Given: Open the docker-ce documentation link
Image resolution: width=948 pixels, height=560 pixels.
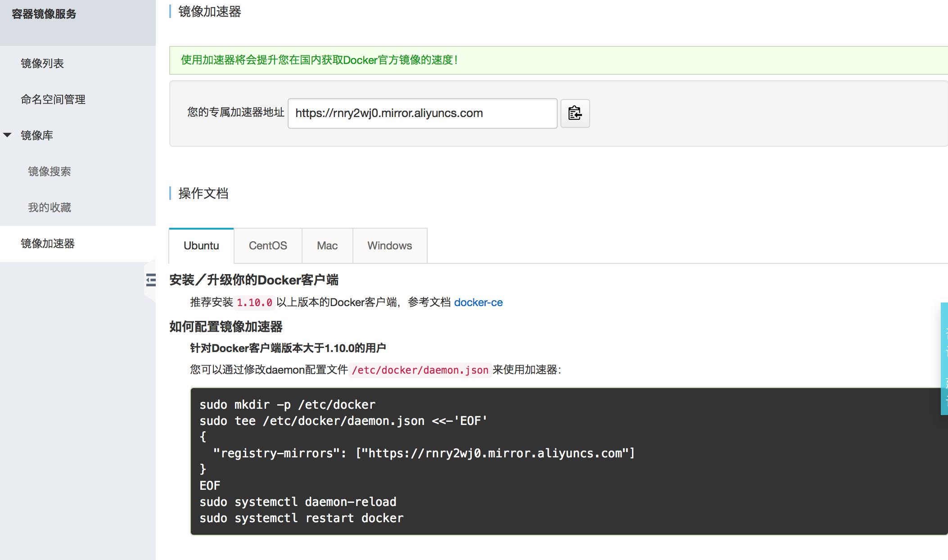Looking at the screenshot, I should [479, 303].
